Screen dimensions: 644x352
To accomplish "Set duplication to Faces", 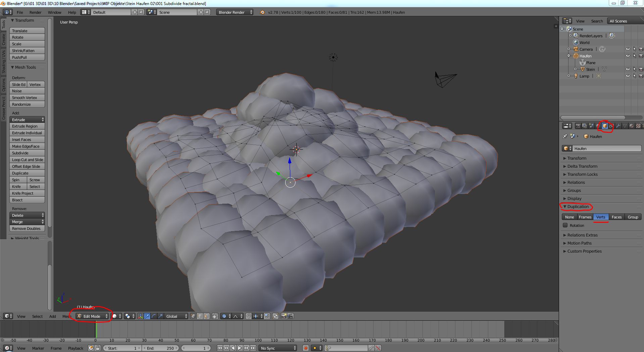I will pos(616,217).
